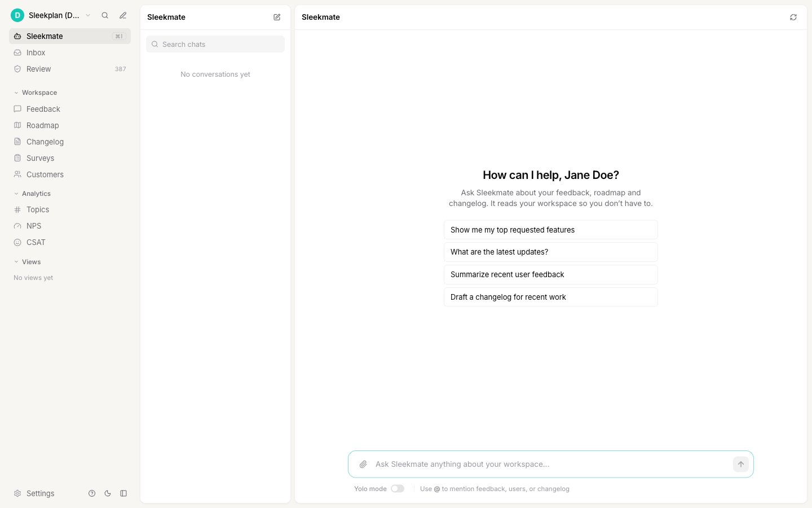Open CSAT analytics

click(70, 242)
